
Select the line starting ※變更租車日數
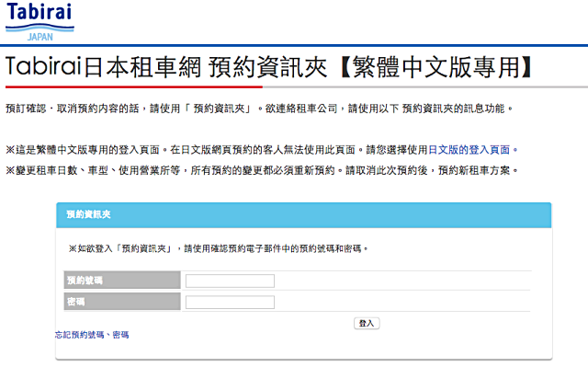click(x=262, y=170)
